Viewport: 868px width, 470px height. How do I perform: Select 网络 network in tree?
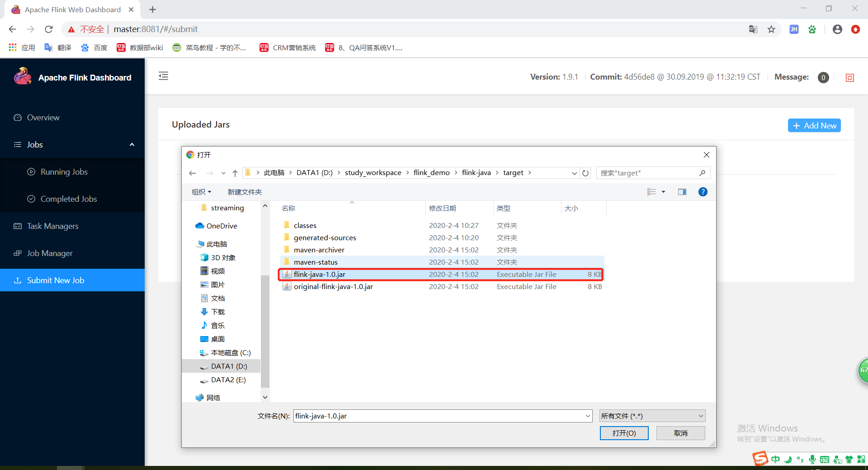(x=213, y=398)
